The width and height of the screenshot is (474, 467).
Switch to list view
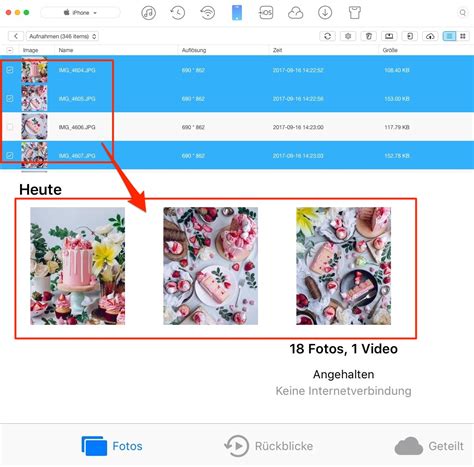[x=449, y=36]
